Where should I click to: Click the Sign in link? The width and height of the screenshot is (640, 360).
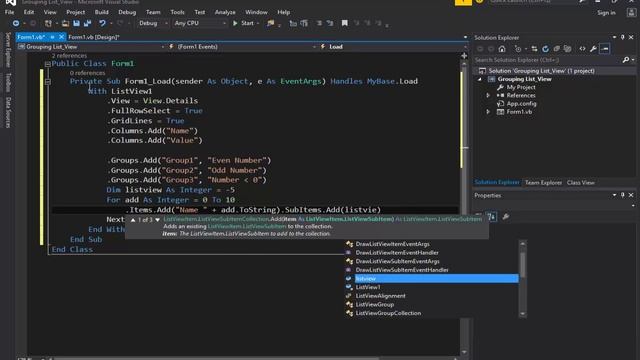(606, 13)
